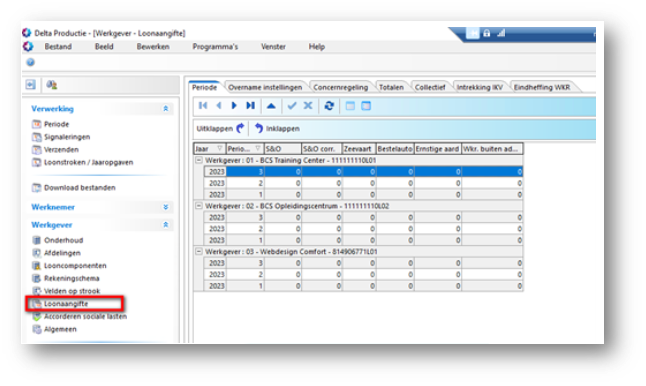Image resolution: width=646 pixels, height=386 pixels.
Task: Switch to the Totalen tab
Action: coord(391,87)
